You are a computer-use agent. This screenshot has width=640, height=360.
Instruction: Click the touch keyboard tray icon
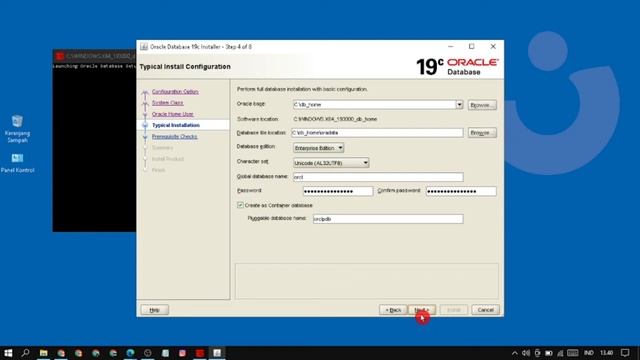[573, 353]
